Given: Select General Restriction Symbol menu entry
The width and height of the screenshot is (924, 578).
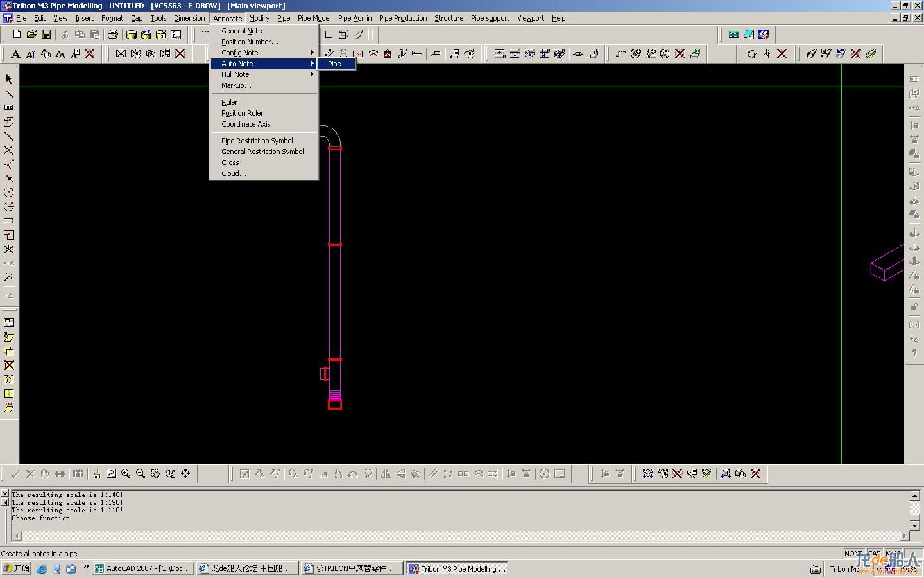Looking at the screenshot, I should [x=264, y=152].
